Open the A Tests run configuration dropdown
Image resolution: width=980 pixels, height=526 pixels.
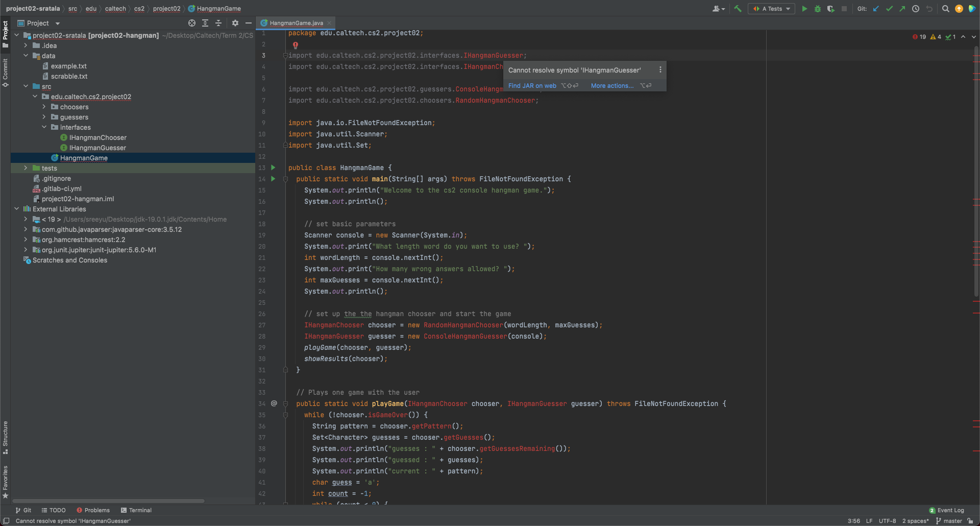tap(771, 9)
